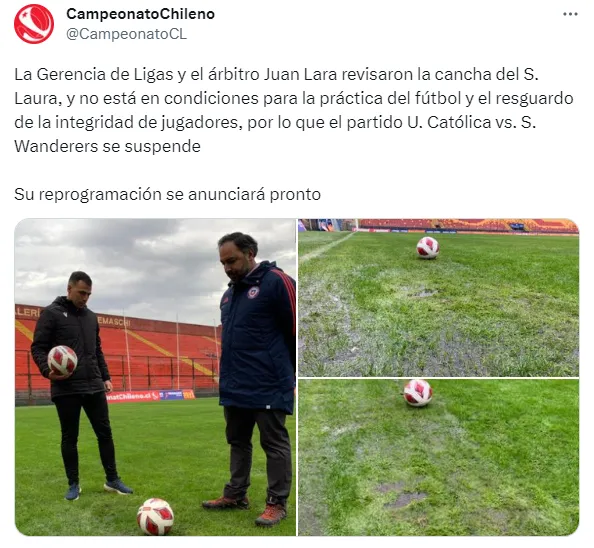The width and height of the screenshot is (594, 548).
Task: Open top-right photo of waterlogged pitch
Action: (x=438, y=298)
